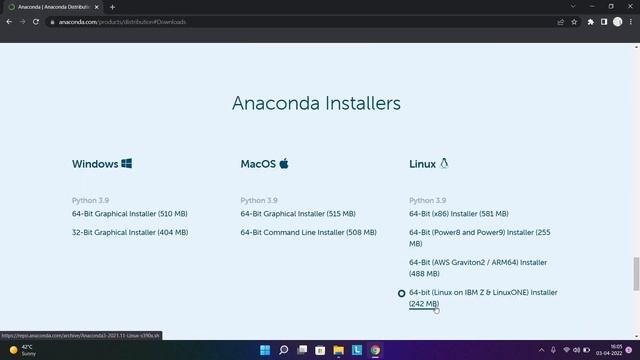
Task: Select the Anaconda Distribution tab
Action: pos(53,7)
